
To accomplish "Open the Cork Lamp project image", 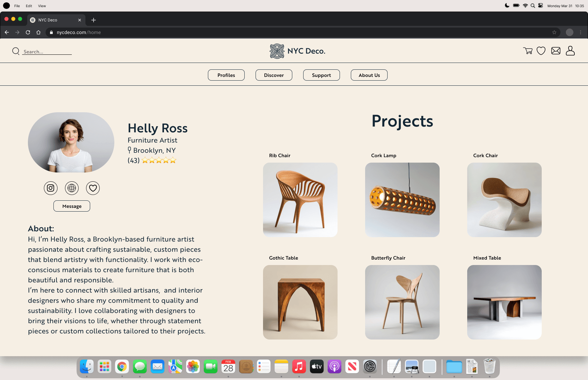I will pyautogui.click(x=402, y=200).
